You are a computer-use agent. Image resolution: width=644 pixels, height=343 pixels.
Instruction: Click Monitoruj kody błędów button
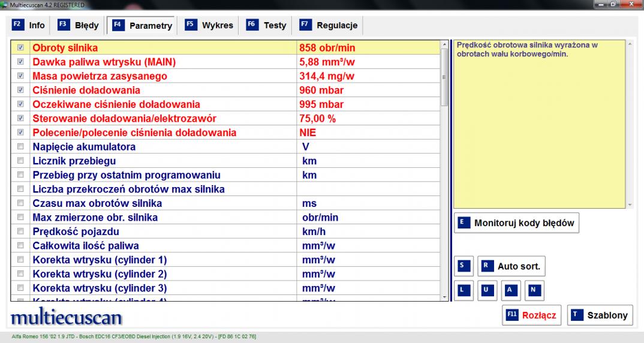(517, 223)
